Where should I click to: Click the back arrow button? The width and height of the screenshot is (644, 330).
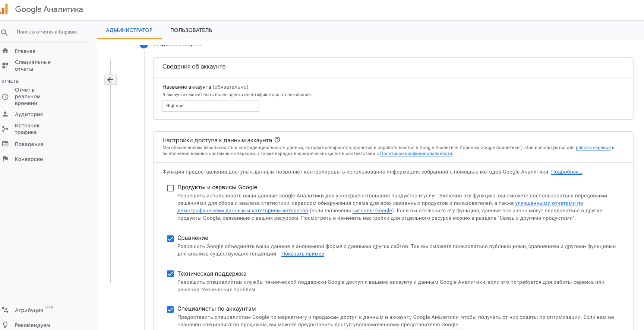point(111,80)
